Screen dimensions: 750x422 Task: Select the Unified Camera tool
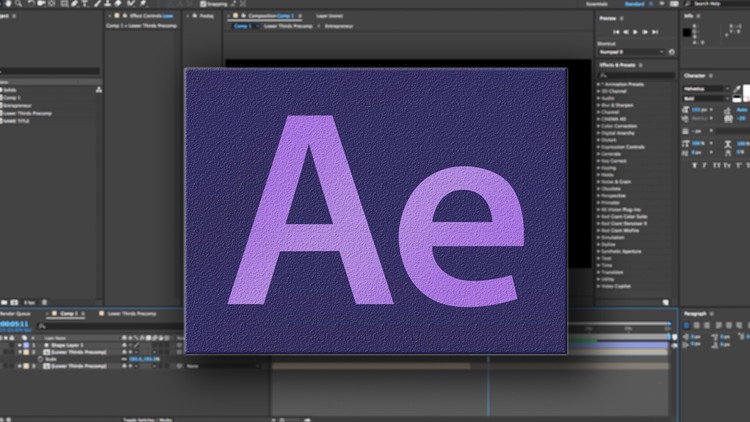click(x=42, y=3)
